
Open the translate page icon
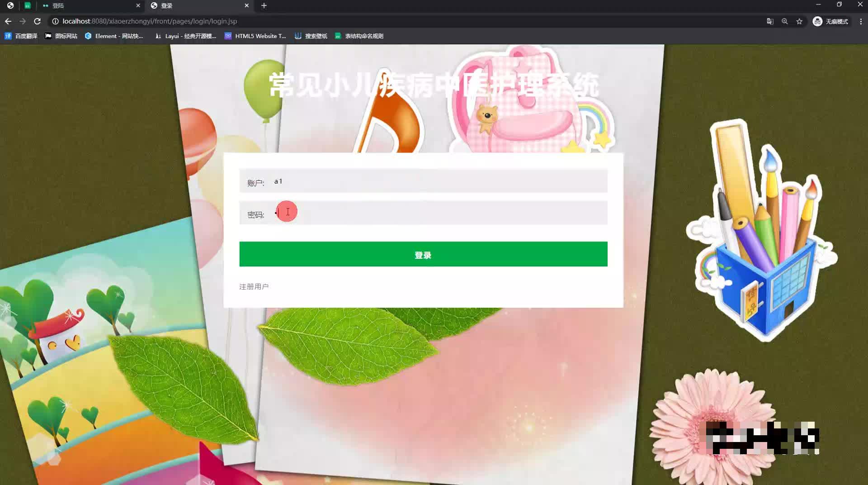pyautogui.click(x=770, y=21)
